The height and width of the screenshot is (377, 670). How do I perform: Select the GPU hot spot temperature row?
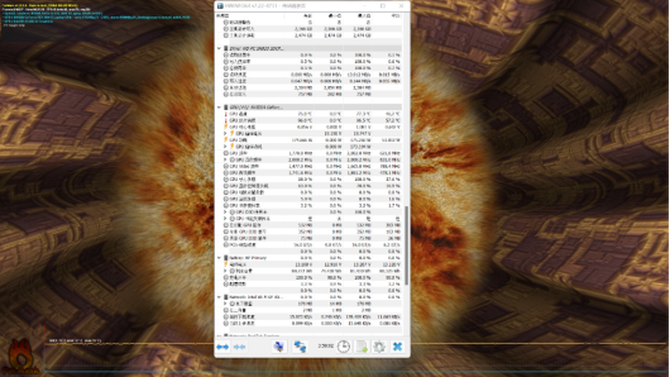tap(309, 121)
